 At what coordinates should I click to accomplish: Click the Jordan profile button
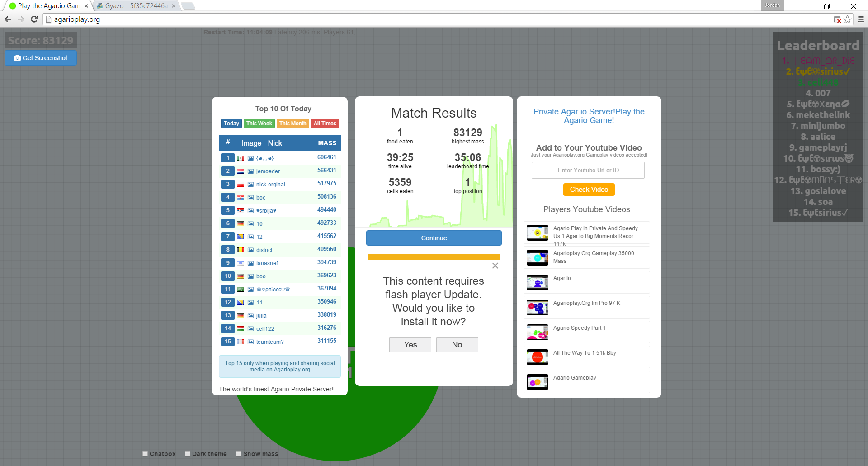coord(773,5)
